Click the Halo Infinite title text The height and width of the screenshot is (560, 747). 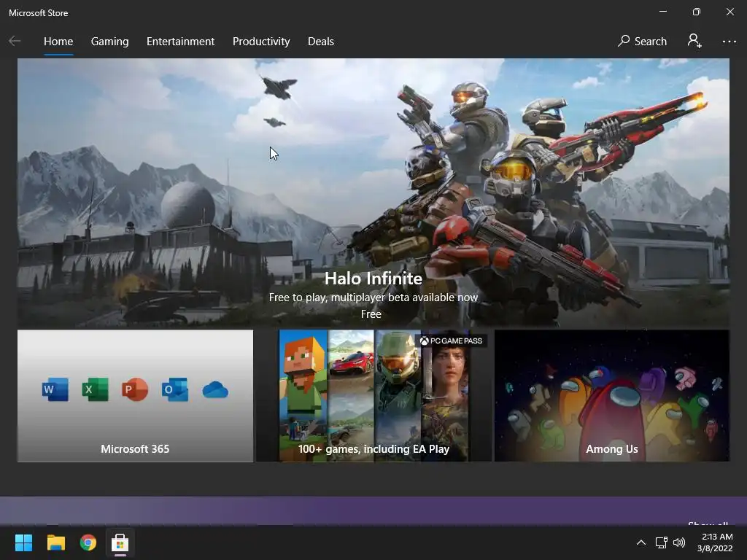(x=373, y=278)
